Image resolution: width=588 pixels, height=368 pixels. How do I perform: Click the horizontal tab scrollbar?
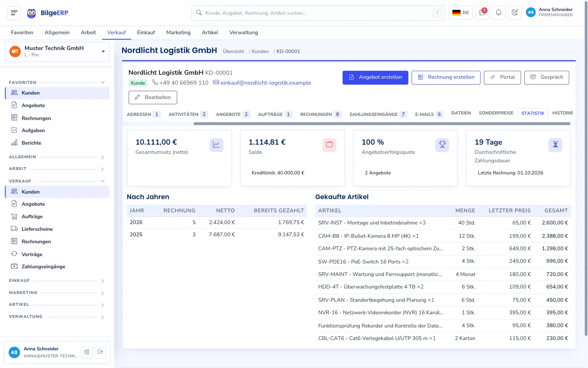(x=381, y=124)
